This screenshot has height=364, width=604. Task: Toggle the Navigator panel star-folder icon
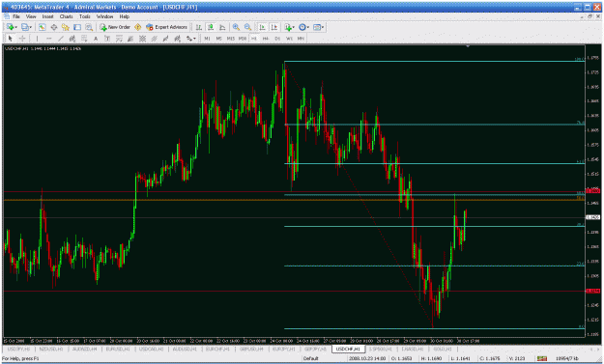pos(66,27)
